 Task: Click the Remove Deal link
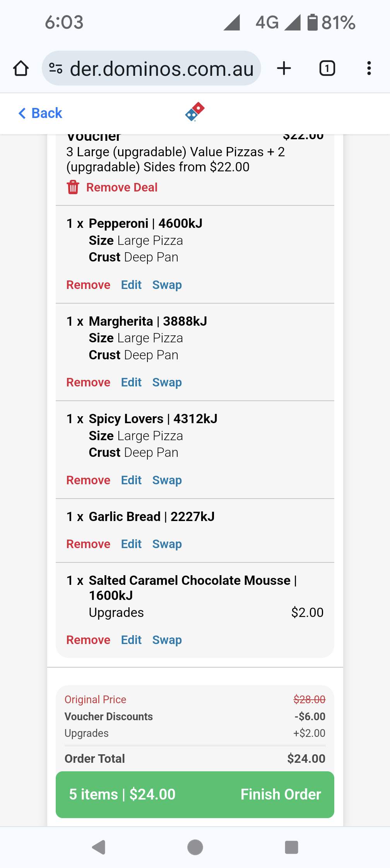121,187
